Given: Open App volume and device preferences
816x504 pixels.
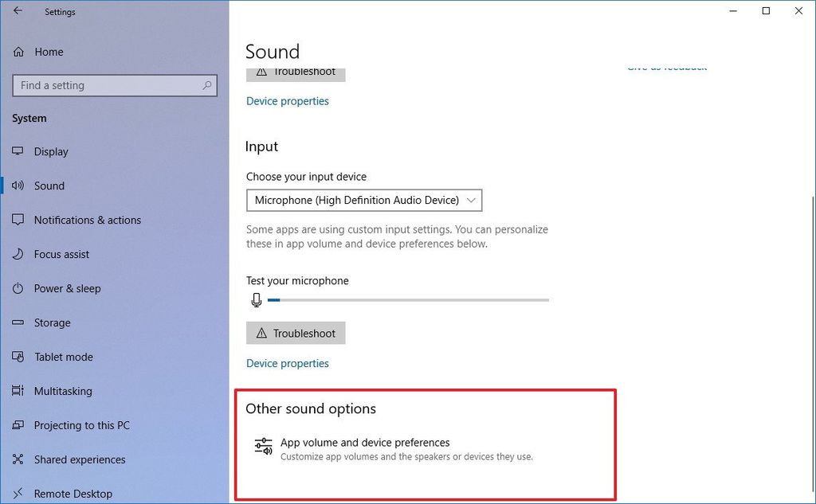Looking at the screenshot, I should point(366,442).
